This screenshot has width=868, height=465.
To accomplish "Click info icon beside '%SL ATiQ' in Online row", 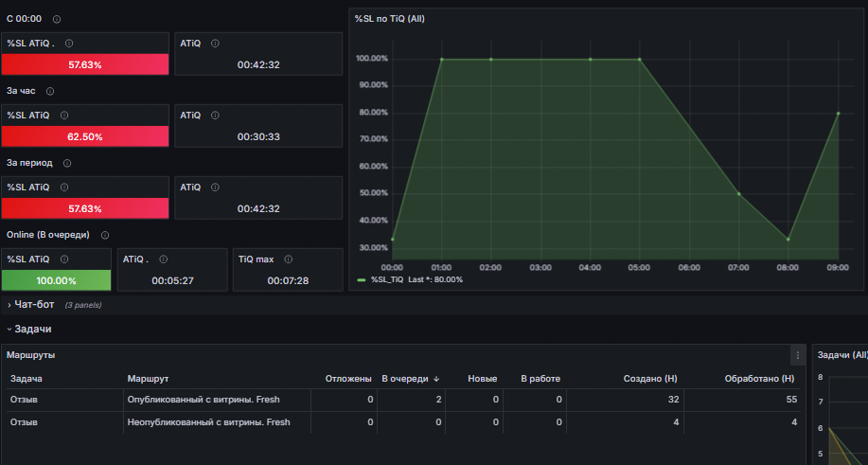I will [x=64, y=259].
